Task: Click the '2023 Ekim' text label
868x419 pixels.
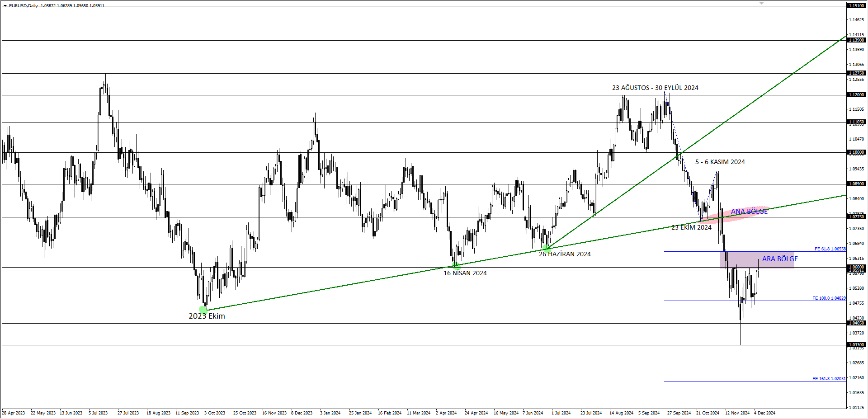Action: 207,316
